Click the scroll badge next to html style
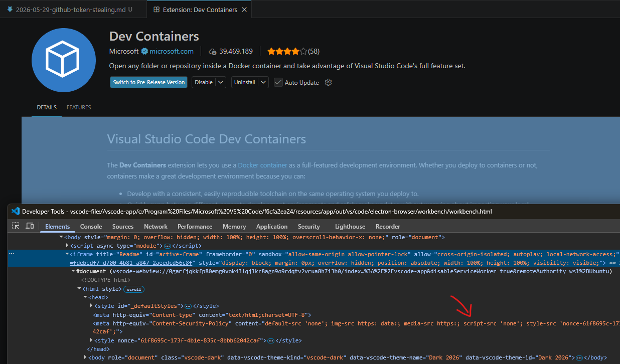 [134, 289]
